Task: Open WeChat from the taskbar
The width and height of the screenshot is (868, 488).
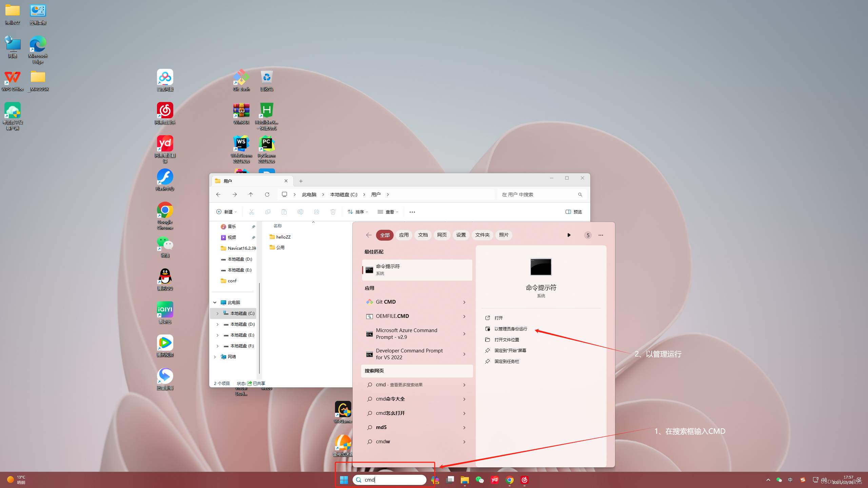Action: [479, 480]
